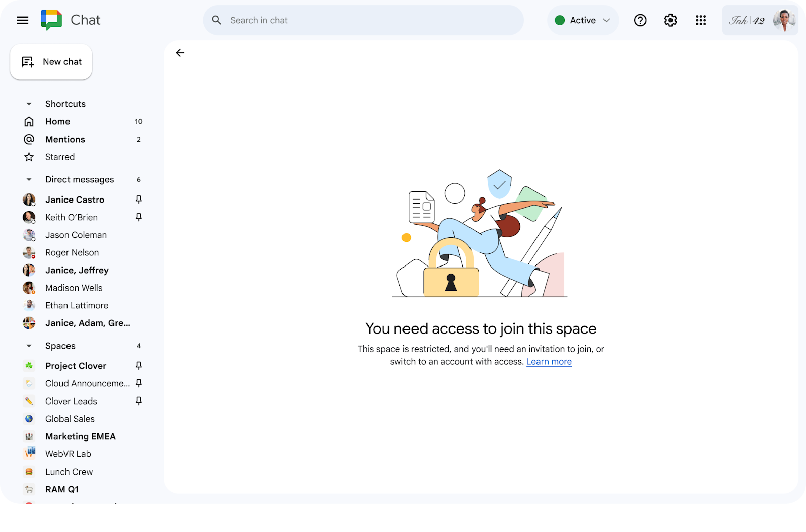
Task: Collapse the Direct messages section
Action: pyautogui.click(x=29, y=179)
